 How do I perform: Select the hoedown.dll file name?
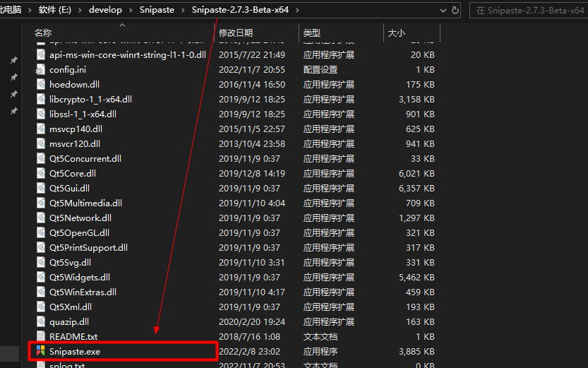coord(74,84)
